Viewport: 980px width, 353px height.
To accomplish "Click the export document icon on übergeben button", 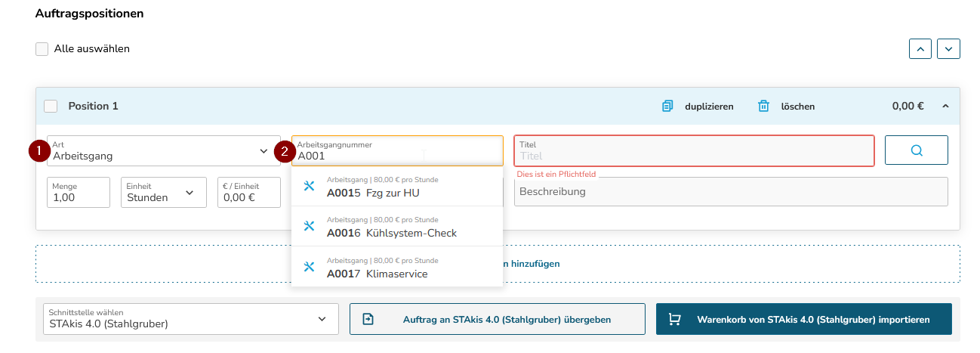I will click(x=368, y=319).
